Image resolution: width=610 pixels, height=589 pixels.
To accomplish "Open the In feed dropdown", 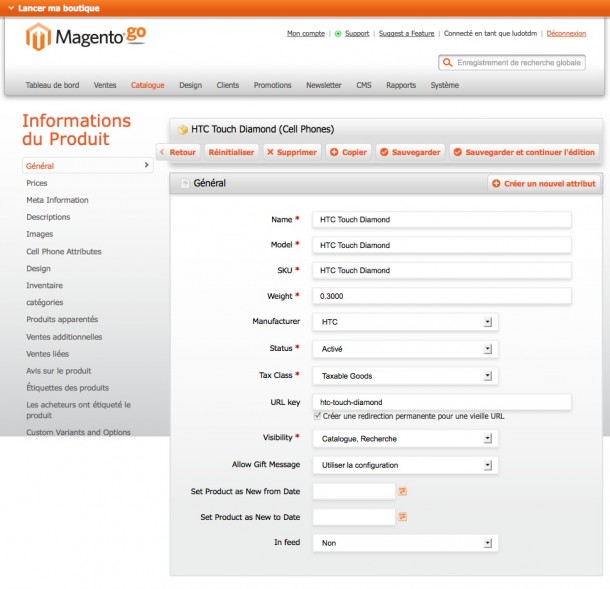I will (405, 543).
